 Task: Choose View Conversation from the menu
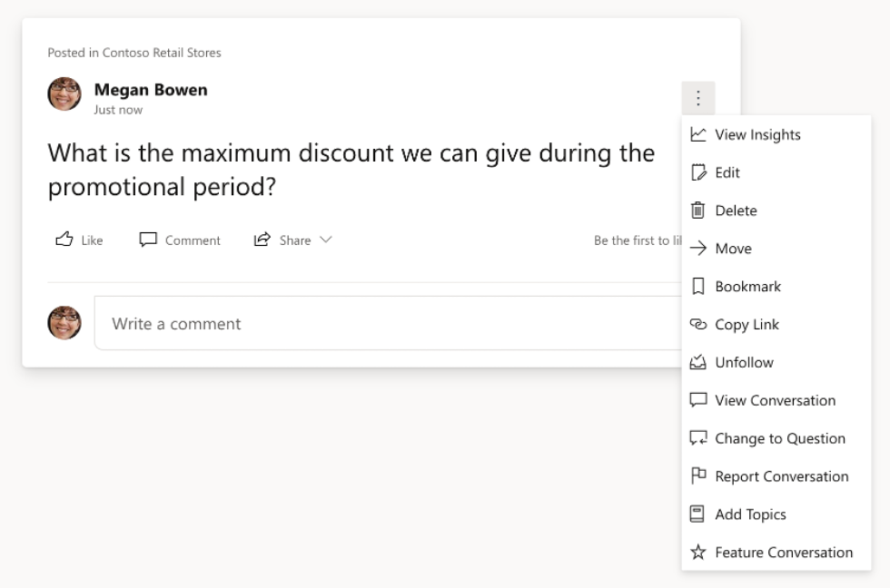(772, 400)
